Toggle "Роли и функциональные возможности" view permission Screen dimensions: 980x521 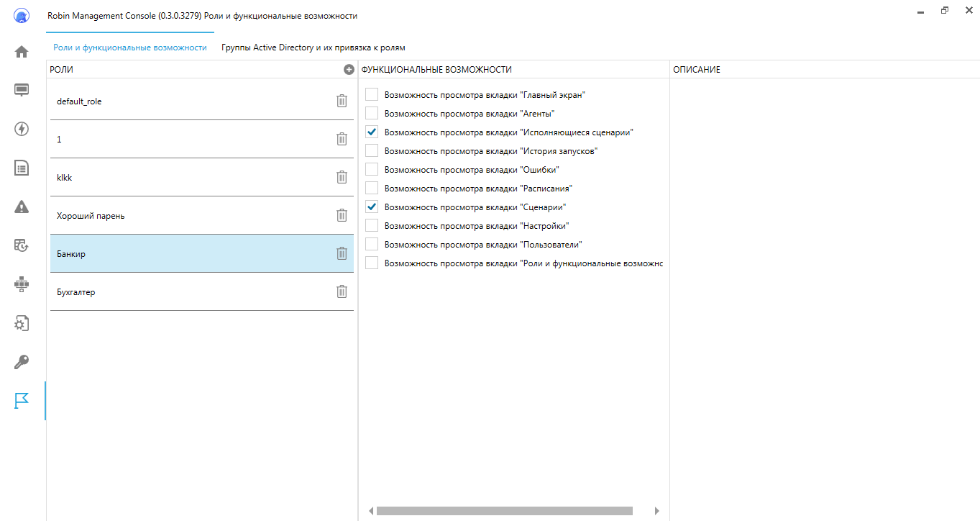(x=372, y=263)
